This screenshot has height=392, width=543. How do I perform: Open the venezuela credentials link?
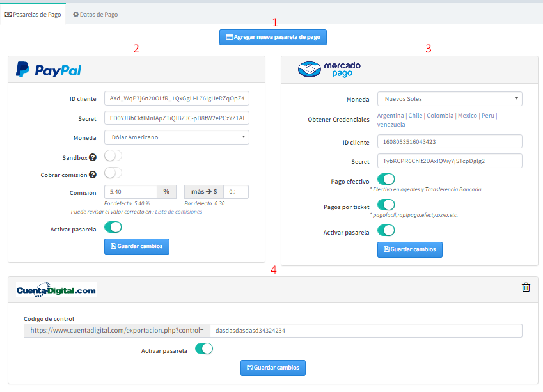pos(391,124)
